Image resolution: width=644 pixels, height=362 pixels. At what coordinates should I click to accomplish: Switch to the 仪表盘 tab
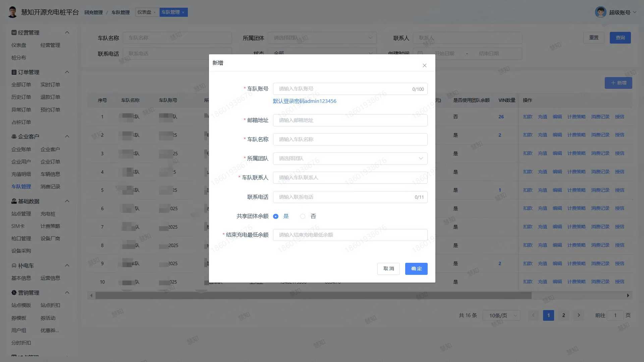pyautogui.click(x=145, y=12)
